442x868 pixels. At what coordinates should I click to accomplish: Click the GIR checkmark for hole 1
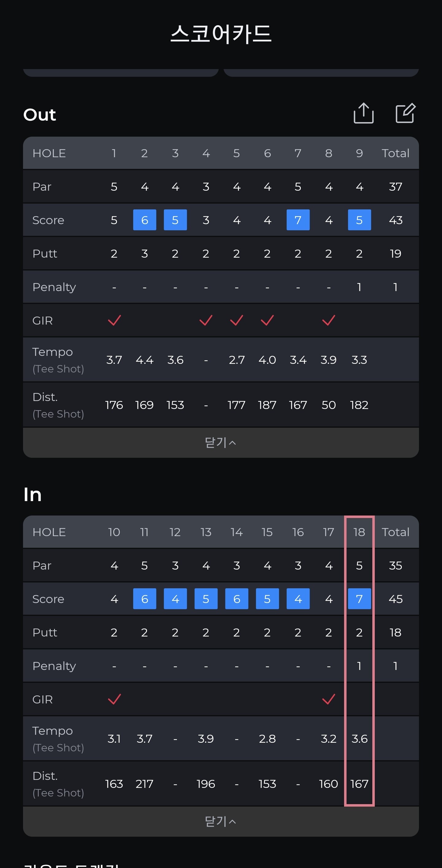pos(114,320)
